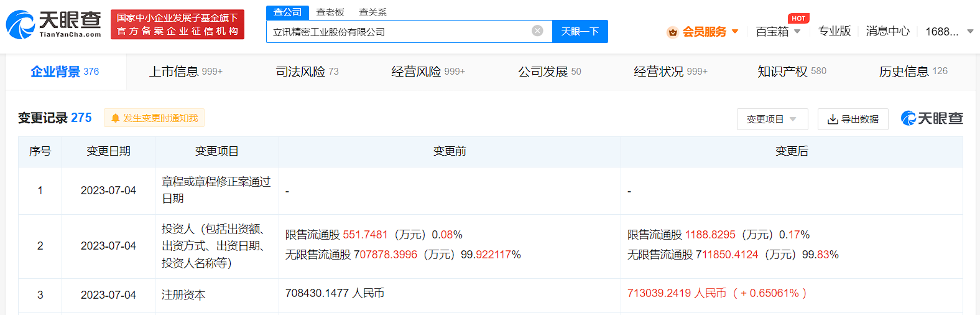Click the 发生变更时通知我 bell button

pyautogui.click(x=154, y=118)
